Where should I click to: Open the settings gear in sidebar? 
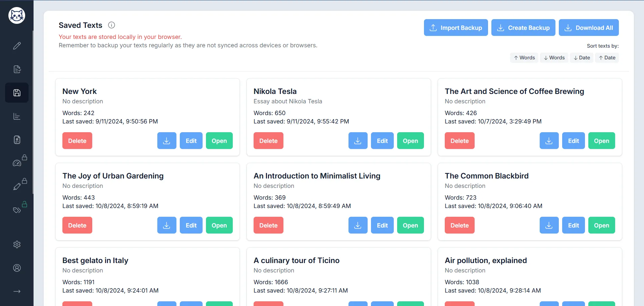click(x=17, y=244)
